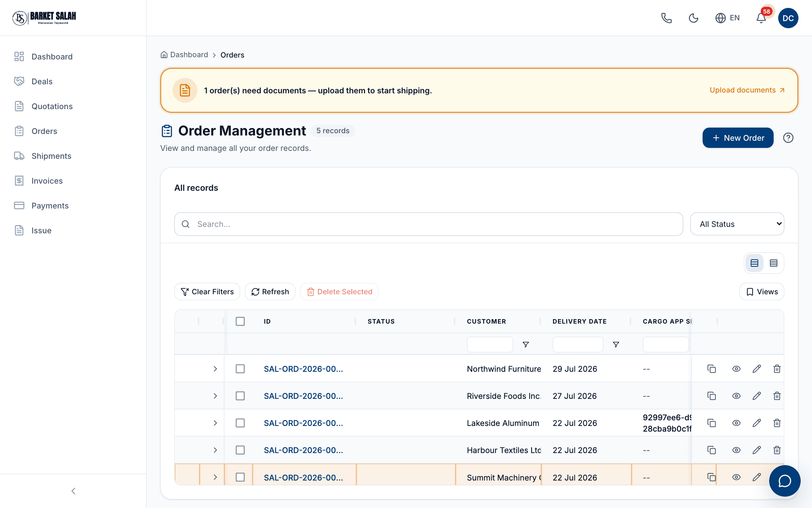Click the Barket Salah logo

click(44, 18)
